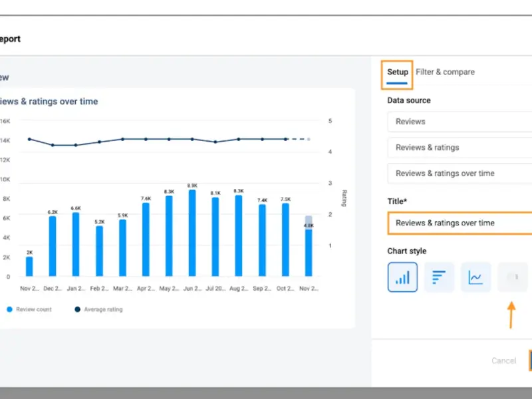The height and width of the screenshot is (399, 532).
Task: Switch to the Setup tab
Action: (x=398, y=72)
